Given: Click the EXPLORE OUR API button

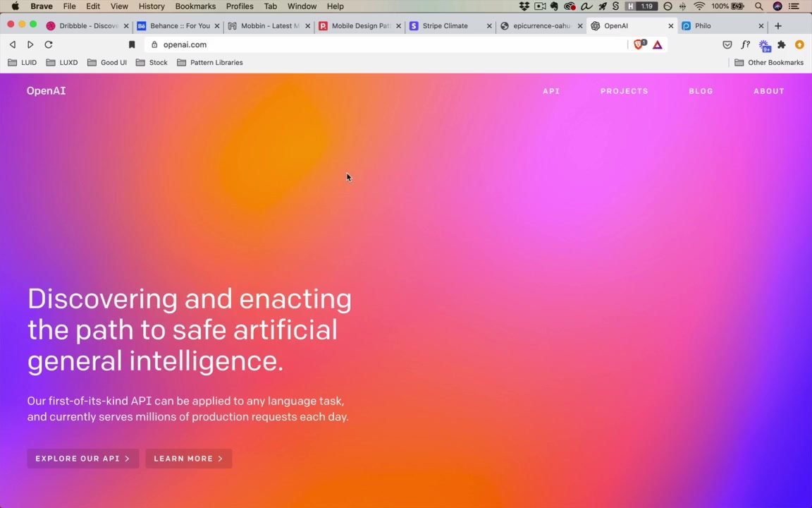Looking at the screenshot, I should point(83,459).
